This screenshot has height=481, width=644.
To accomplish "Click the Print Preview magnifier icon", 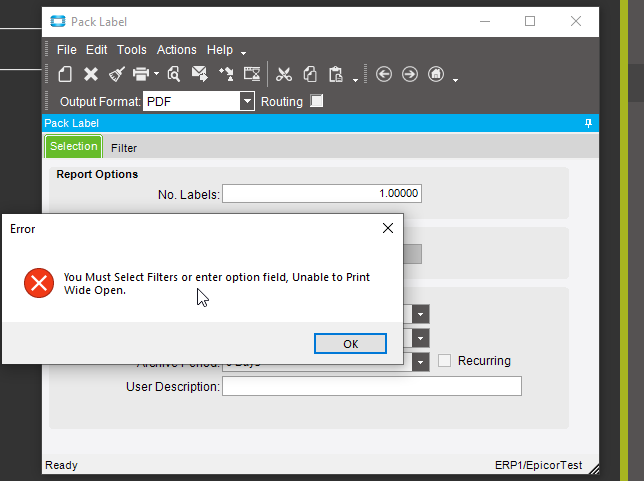I will click(174, 74).
